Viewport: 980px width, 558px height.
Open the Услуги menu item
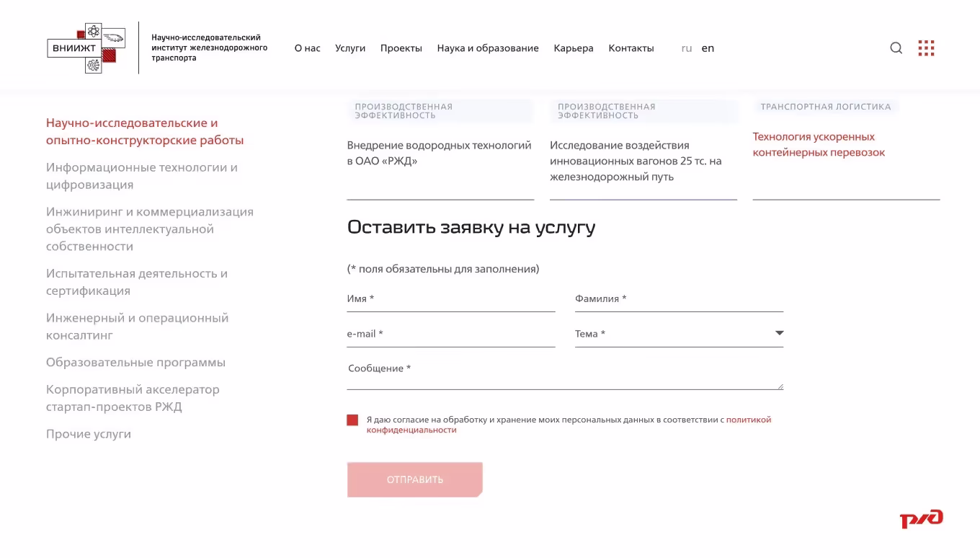coord(350,48)
